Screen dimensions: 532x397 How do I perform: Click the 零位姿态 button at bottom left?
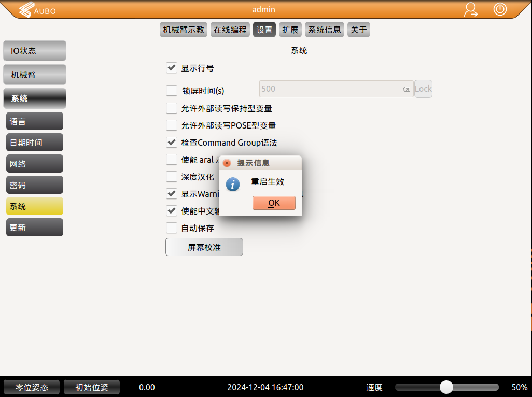coord(31,387)
